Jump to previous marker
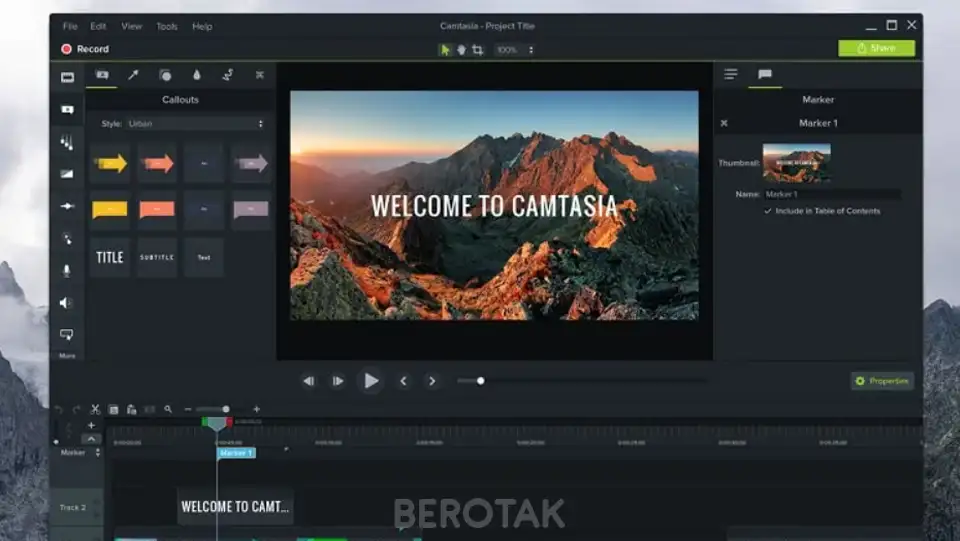The image size is (960, 541). pyautogui.click(x=403, y=381)
